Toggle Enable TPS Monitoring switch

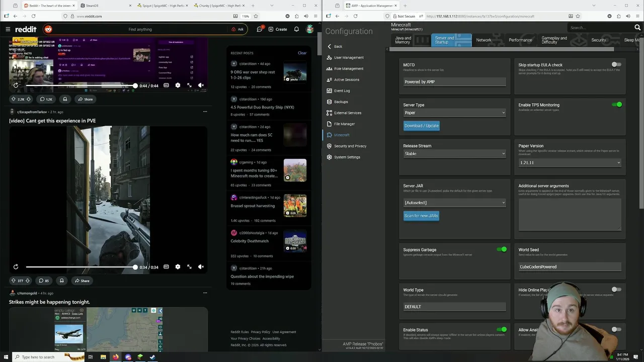(x=616, y=105)
